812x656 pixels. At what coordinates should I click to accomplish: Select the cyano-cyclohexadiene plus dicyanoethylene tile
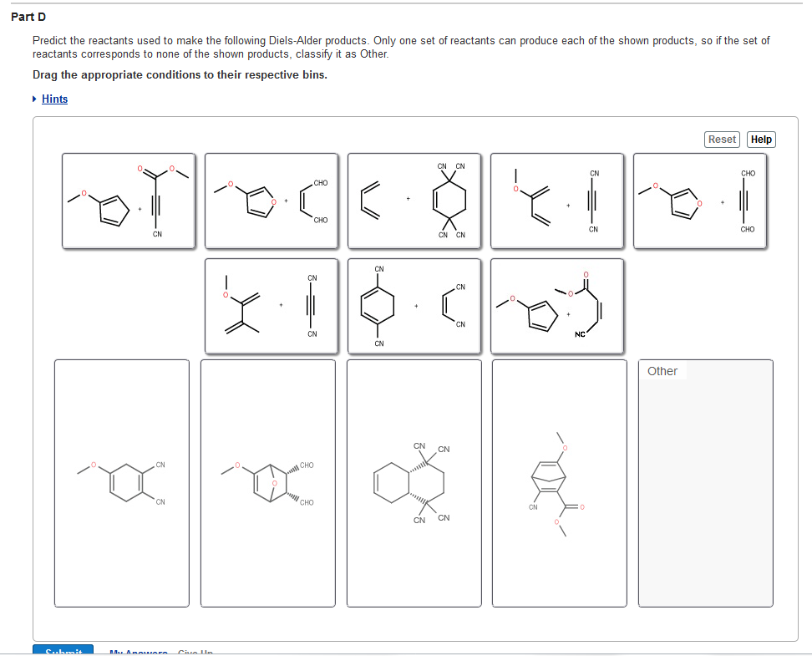pos(414,305)
